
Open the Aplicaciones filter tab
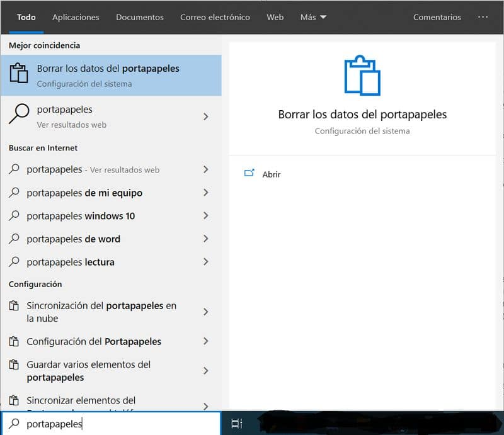click(76, 18)
